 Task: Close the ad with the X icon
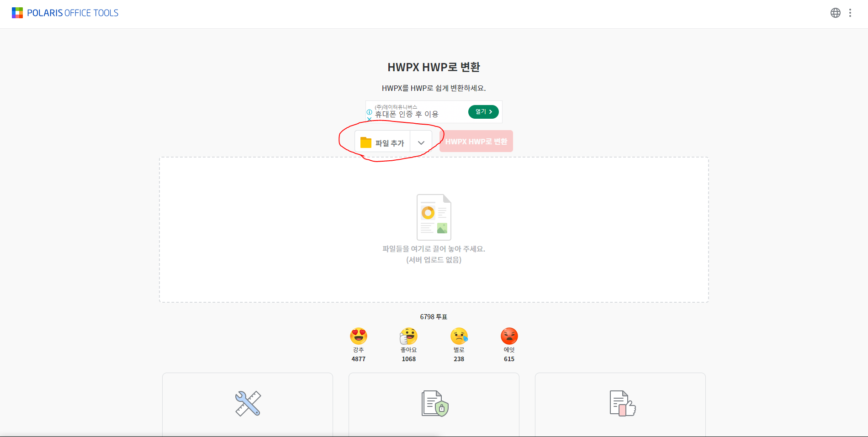(369, 119)
